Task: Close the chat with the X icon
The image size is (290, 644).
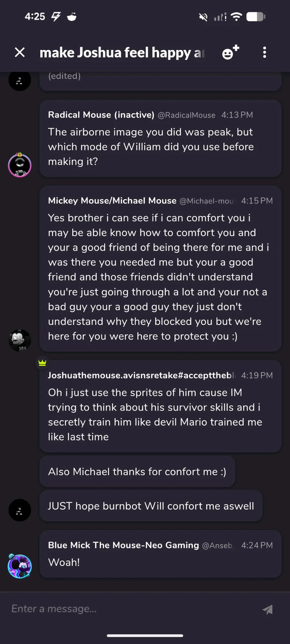Action: pos(20,52)
